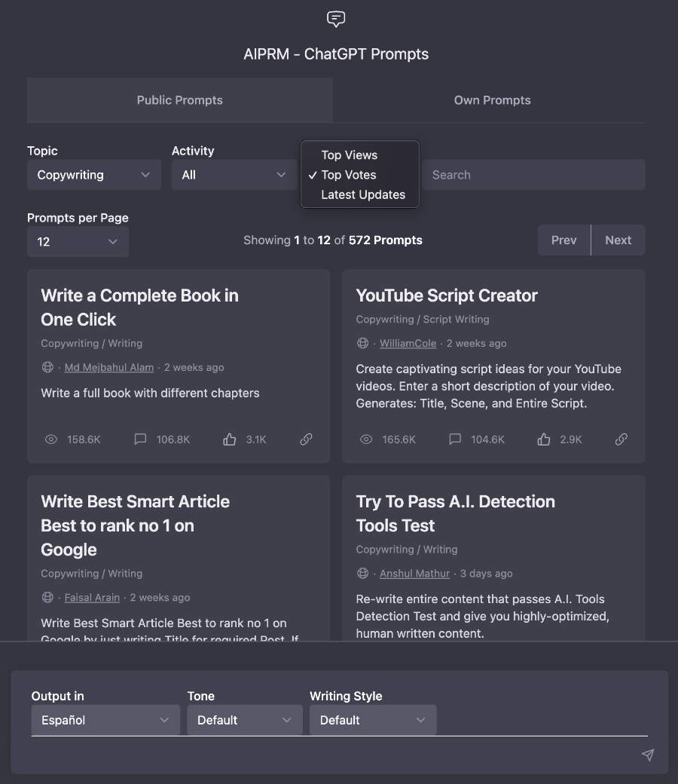Open the Output in language dropdown
The width and height of the screenshot is (678, 784).
pyautogui.click(x=105, y=720)
